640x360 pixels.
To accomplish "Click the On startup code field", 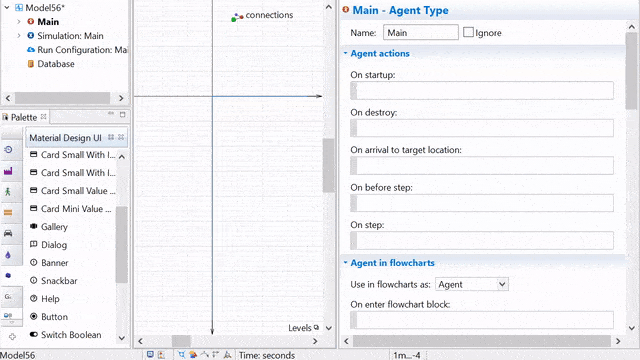I will click(x=482, y=90).
